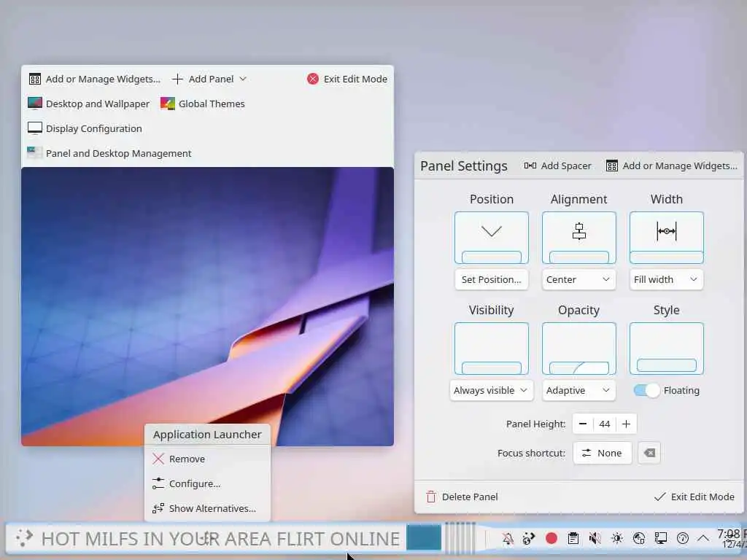
Task: Open the Center alignment dropdown
Action: (578, 279)
